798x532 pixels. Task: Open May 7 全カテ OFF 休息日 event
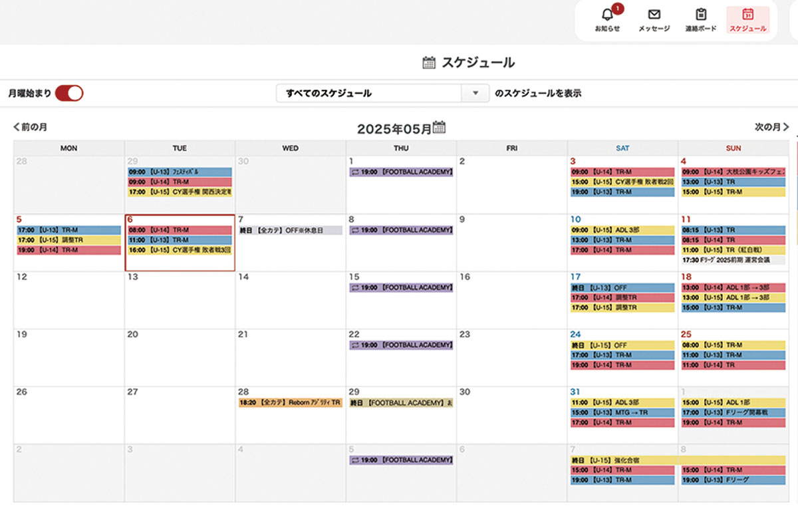[x=290, y=230]
